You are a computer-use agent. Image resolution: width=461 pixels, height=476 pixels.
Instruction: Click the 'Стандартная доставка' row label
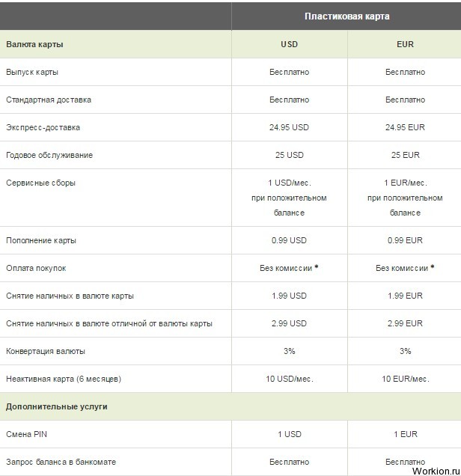[x=49, y=100]
